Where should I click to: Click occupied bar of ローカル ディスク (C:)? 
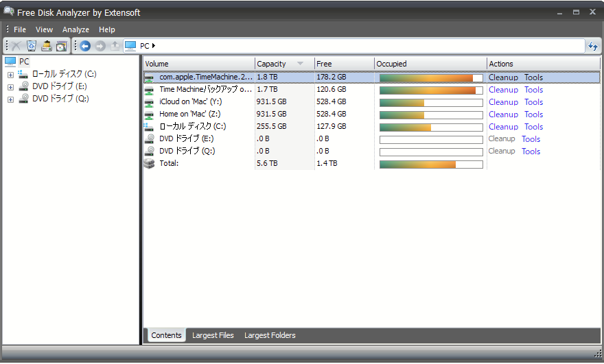431,128
